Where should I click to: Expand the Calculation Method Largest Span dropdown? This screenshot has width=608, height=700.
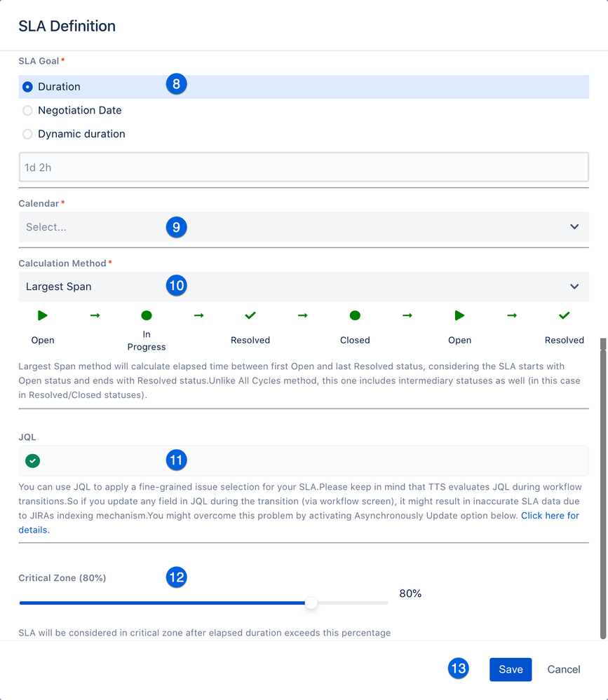tap(304, 287)
